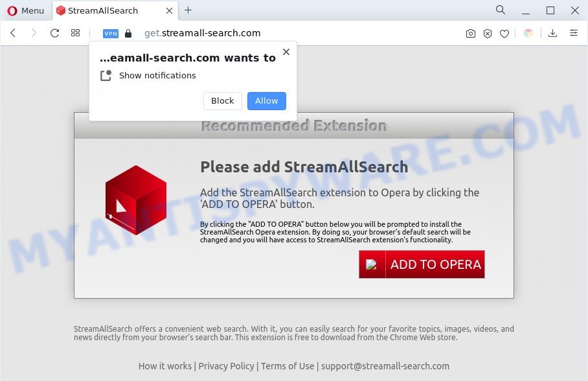Open Easy Setup sliders icon
The height and width of the screenshot is (381, 588).
click(x=574, y=33)
